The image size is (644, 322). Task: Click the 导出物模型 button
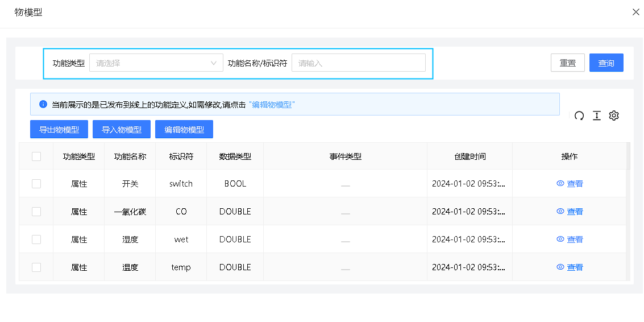pyautogui.click(x=59, y=130)
